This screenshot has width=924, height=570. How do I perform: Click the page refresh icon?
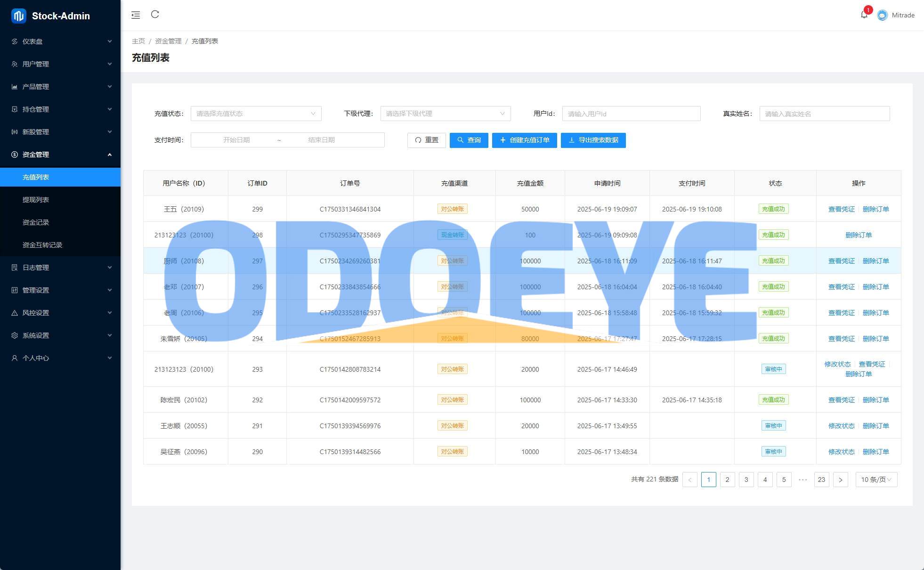pyautogui.click(x=155, y=15)
